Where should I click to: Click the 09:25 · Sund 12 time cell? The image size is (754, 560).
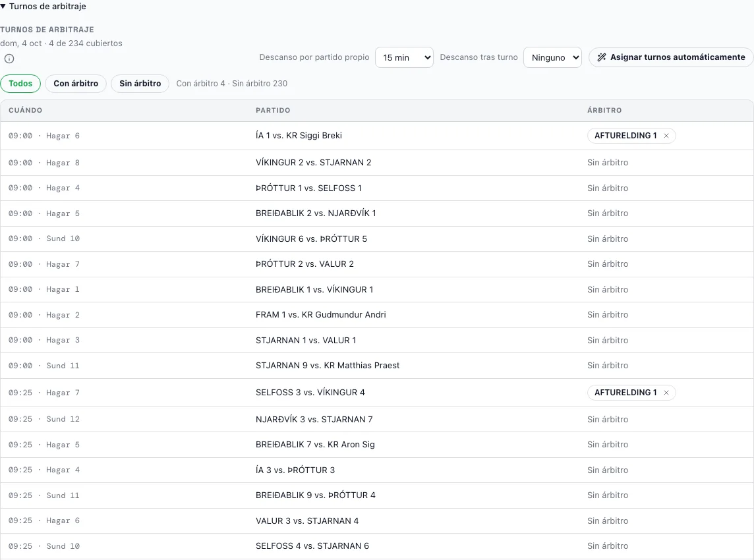click(x=44, y=419)
